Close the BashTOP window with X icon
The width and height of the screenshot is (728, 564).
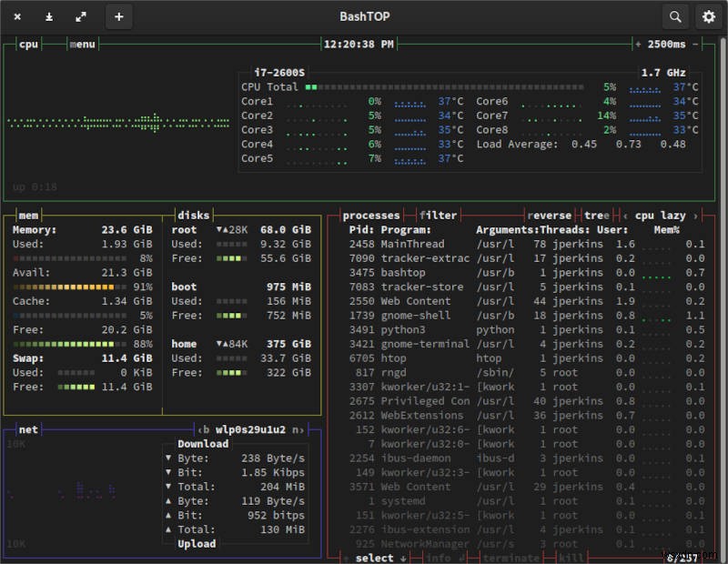pos(17,17)
